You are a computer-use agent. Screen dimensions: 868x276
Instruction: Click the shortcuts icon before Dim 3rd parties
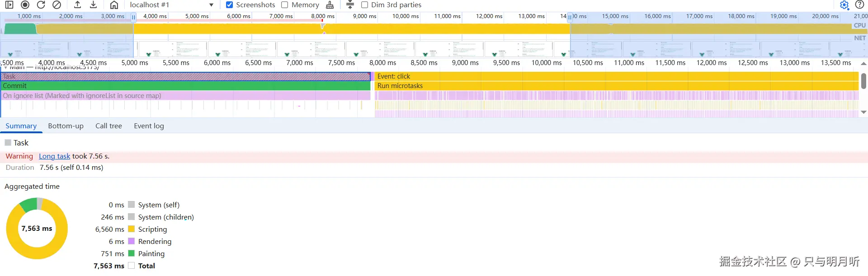(350, 5)
